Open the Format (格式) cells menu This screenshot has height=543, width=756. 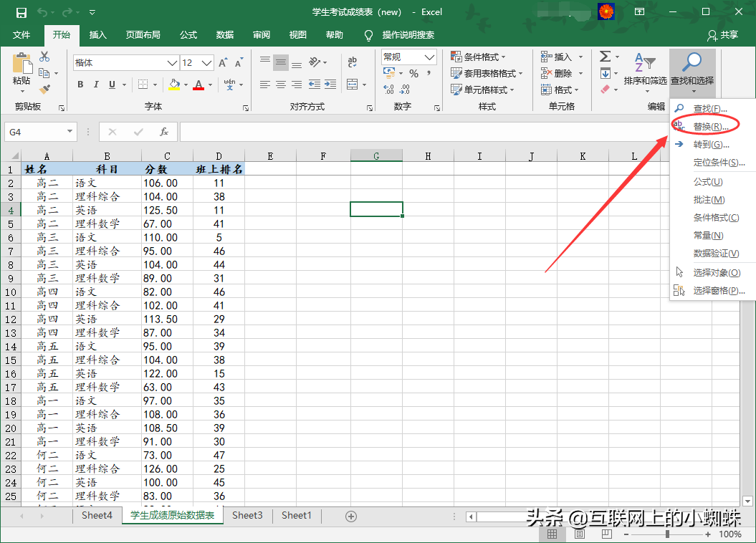(559, 90)
